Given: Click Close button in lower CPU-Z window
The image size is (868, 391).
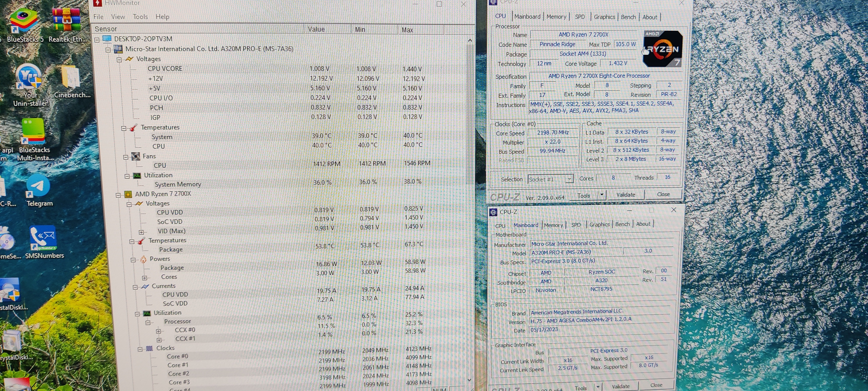Looking at the screenshot, I should tap(656, 385).
